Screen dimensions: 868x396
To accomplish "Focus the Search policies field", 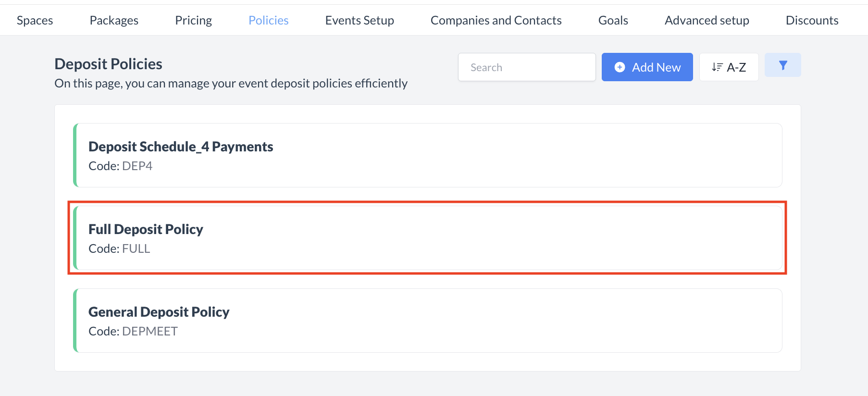I will [526, 67].
